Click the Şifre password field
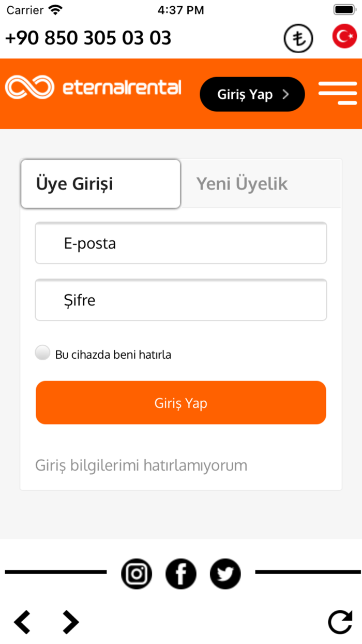The height and width of the screenshot is (644, 362). pos(180,300)
